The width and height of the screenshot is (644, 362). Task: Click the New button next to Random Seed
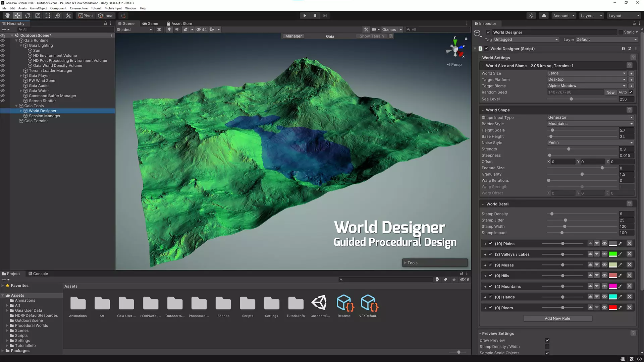pos(610,92)
